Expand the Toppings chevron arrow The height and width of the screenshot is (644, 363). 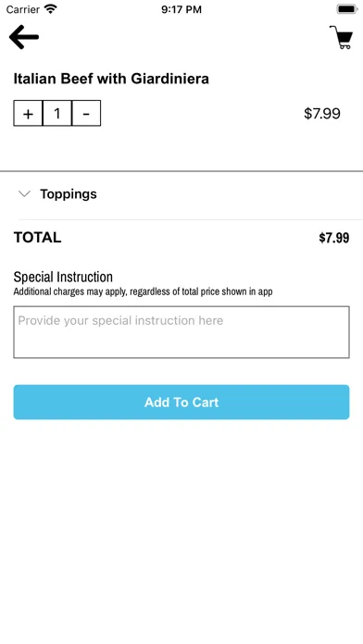pos(25,194)
